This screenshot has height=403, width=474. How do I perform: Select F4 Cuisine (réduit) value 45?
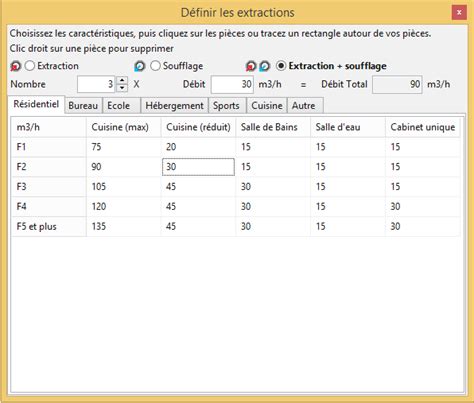coord(198,206)
